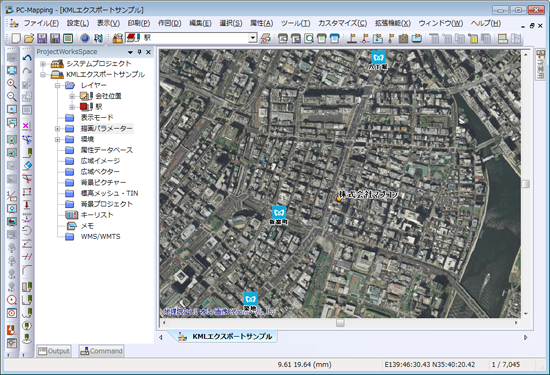Switch to the Command tab

[x=101, y=351]
